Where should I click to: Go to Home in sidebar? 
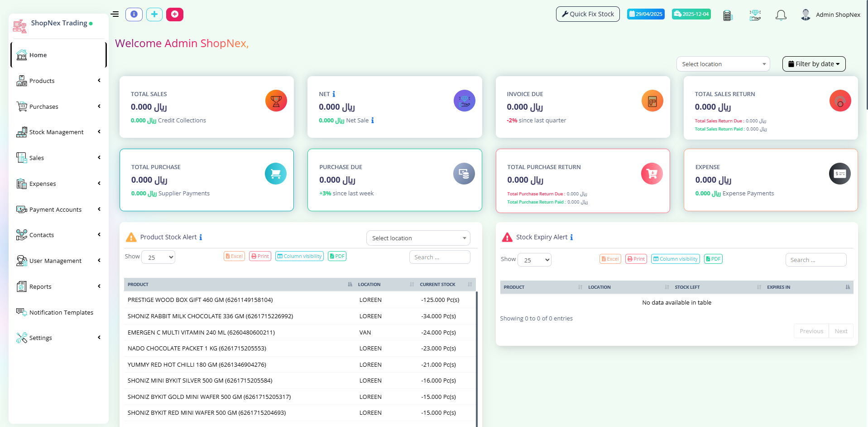coord(38,55)
